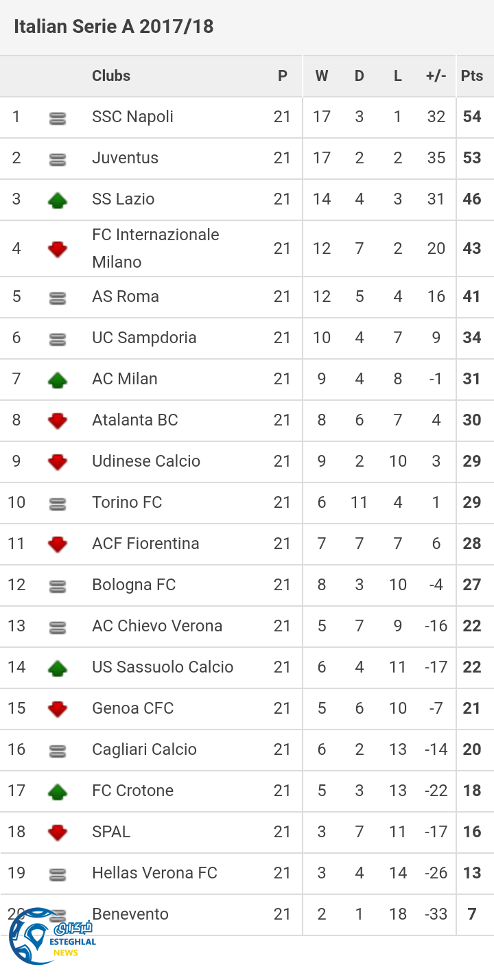This screenshot has height=980, width=494.
Task: Sort table by the Pts column header
Action: coord(472,76)
